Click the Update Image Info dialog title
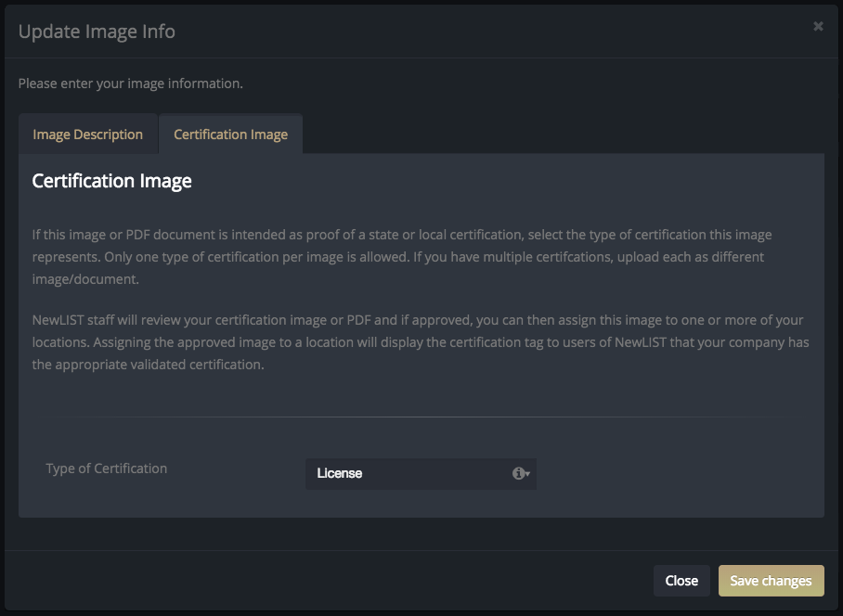843x616 pixels. point(97,32)
